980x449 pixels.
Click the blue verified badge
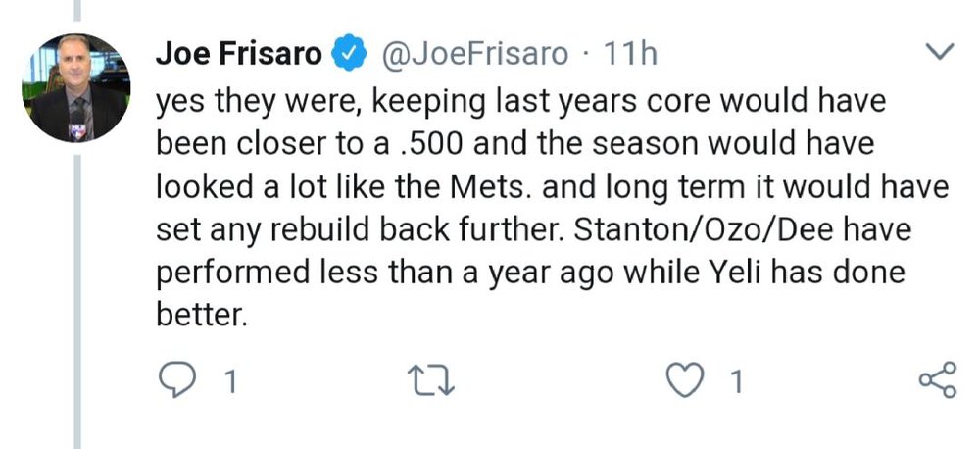(348, 54)
